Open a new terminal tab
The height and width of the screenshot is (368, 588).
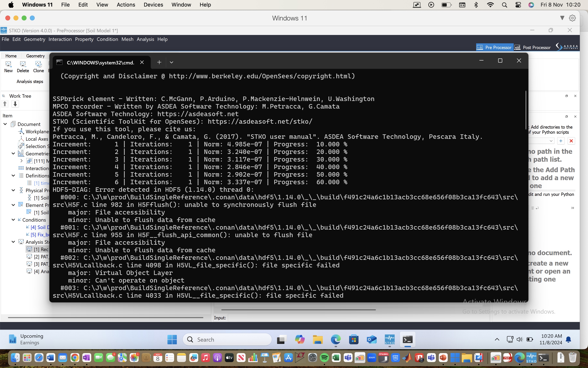click(159, 62)
